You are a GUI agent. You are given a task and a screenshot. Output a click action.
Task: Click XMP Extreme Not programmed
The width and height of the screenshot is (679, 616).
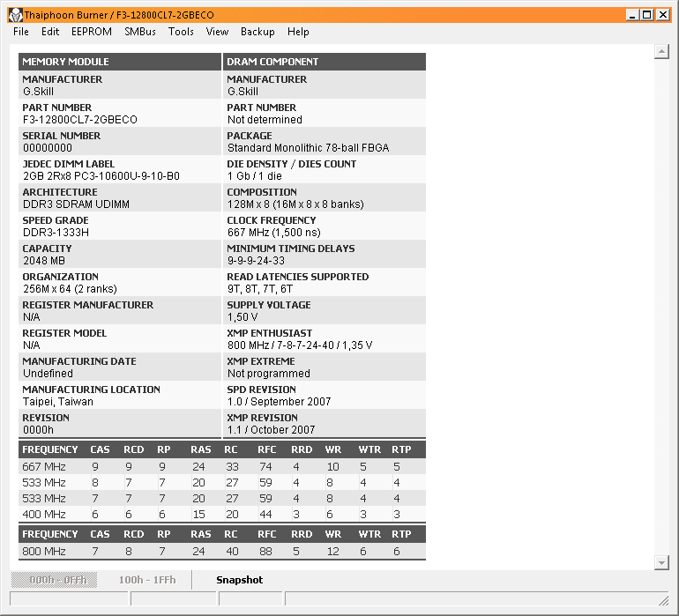click(x=269, y=374)
